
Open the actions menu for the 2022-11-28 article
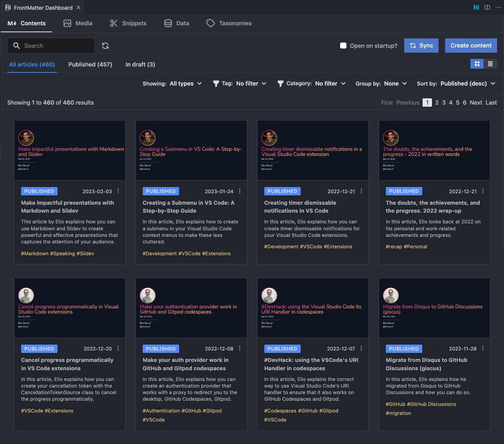click(483, 348)
